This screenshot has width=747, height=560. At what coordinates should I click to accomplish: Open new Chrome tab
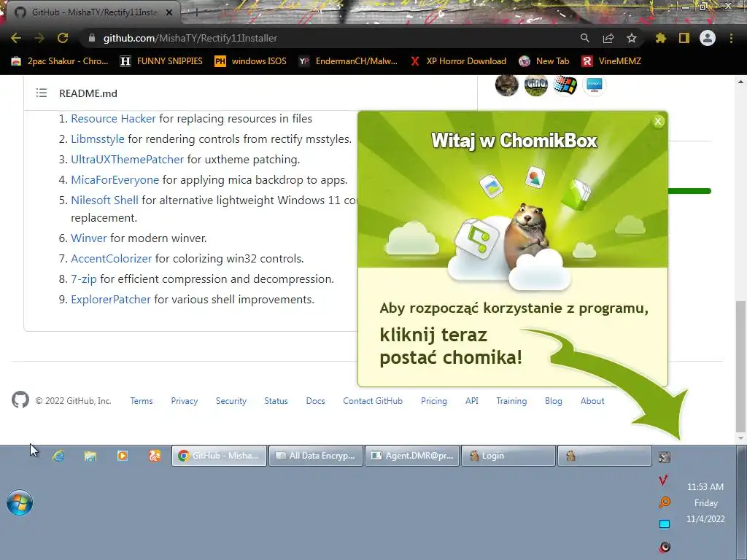point(196,12)
